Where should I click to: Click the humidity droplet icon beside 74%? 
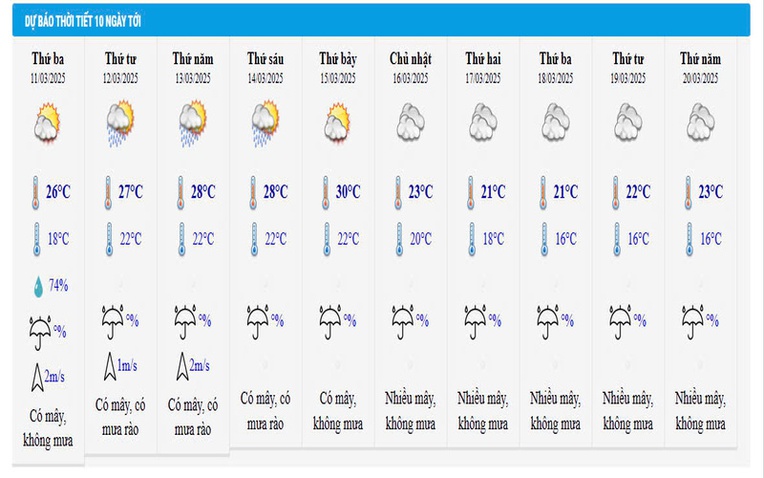[x=38, y=287]
